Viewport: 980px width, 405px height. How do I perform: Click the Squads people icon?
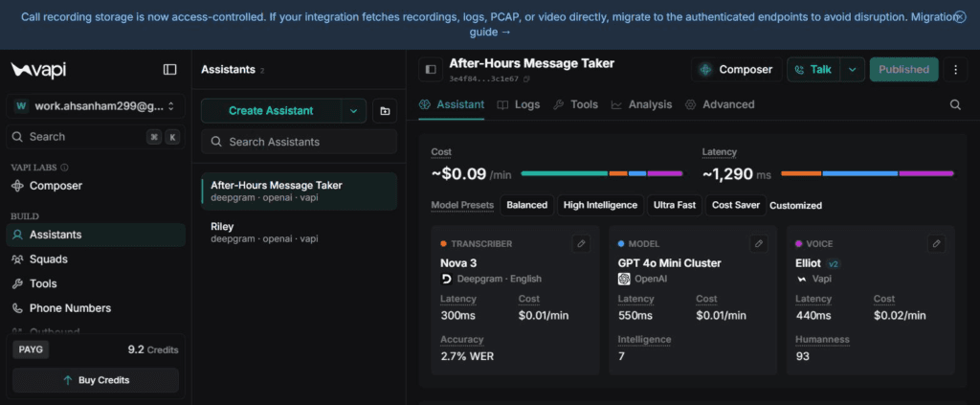click(x=17, y=259)
